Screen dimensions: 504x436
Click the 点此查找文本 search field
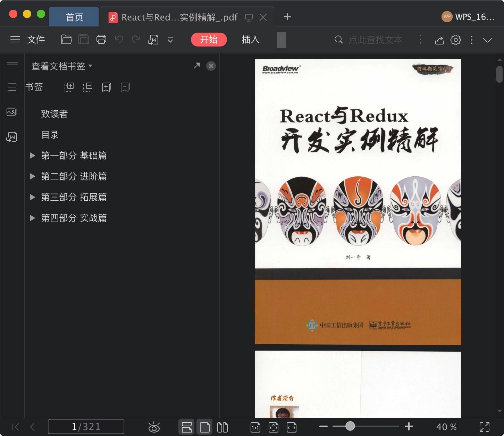[375, 40]
